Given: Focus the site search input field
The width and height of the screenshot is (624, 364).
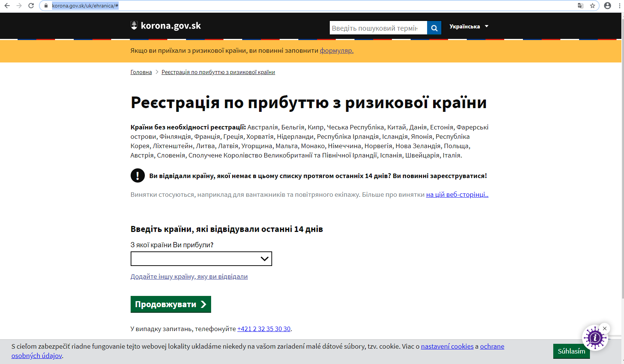Looking at the screenshot, I should pos(378,28).
